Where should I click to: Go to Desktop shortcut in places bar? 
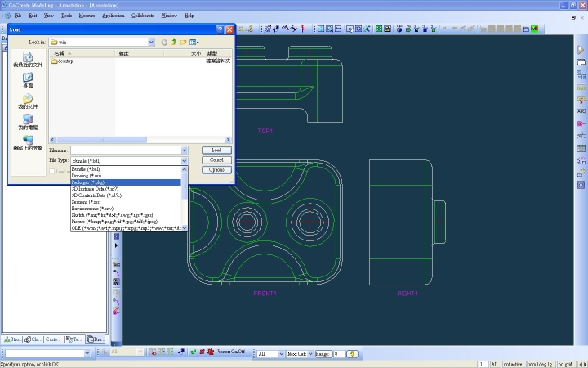click(28, 80)
